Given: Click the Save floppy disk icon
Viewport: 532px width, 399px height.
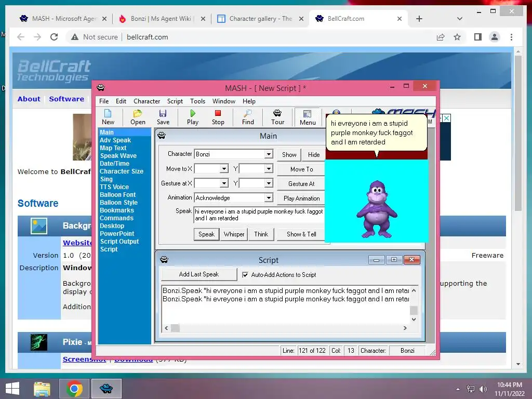Looking at the screenshot, I should (163, 117).
